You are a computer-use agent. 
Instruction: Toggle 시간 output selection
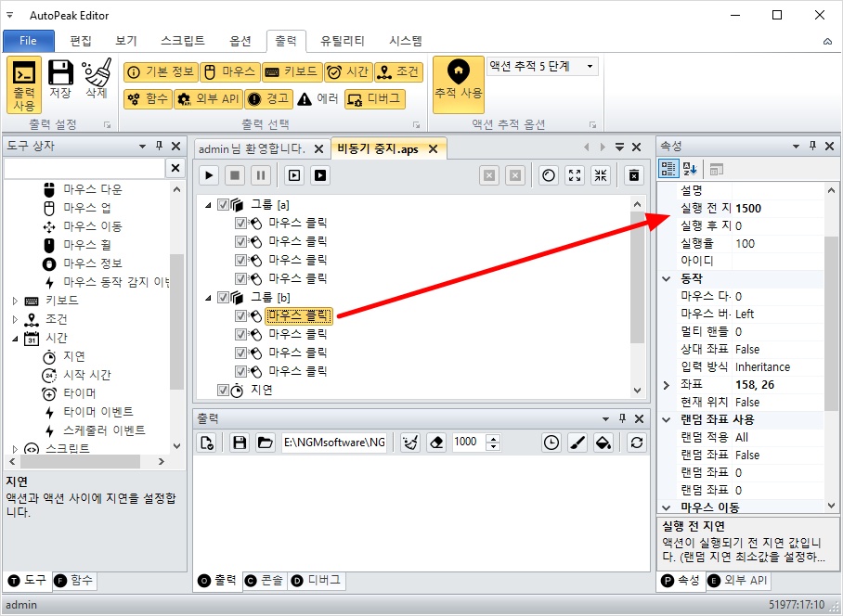(348, 72)
